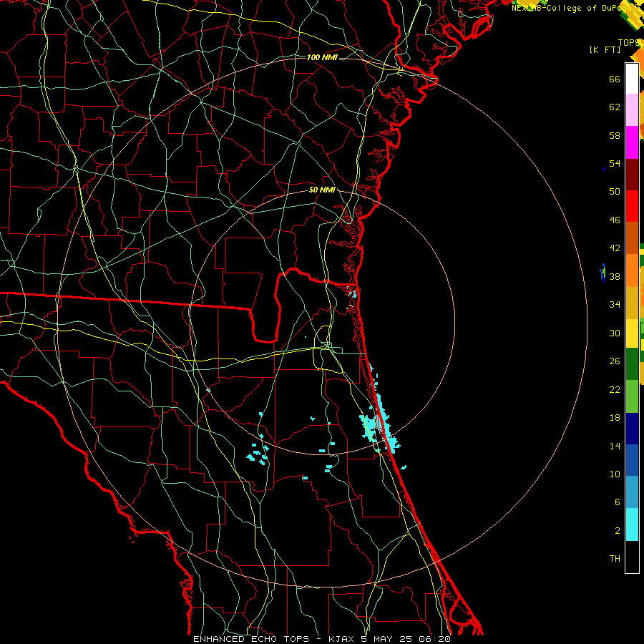Click the "5 MAY 25 06:20" timestamp
Screen dimensions: 644x644
[x=406, y=639]
